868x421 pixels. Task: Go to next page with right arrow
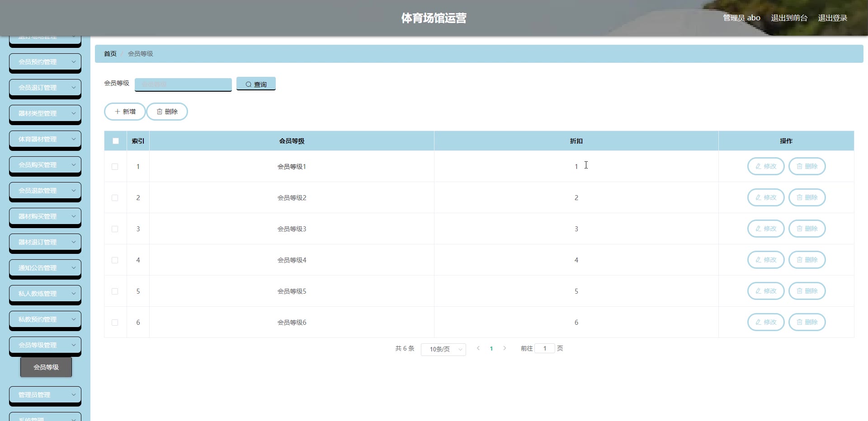505,348
